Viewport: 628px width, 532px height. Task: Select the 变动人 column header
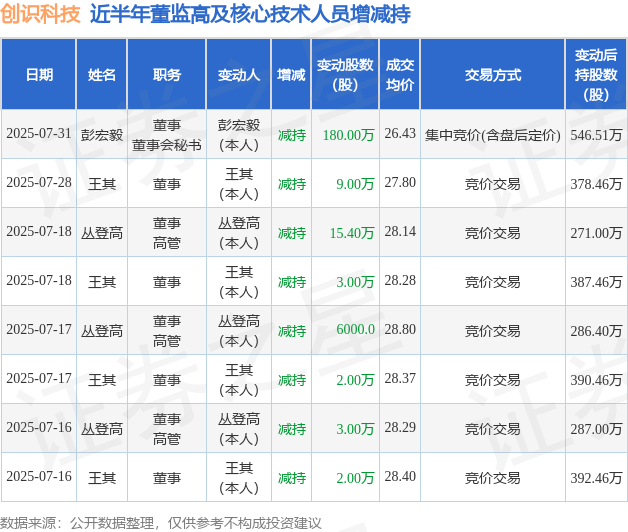click(239, 75)
